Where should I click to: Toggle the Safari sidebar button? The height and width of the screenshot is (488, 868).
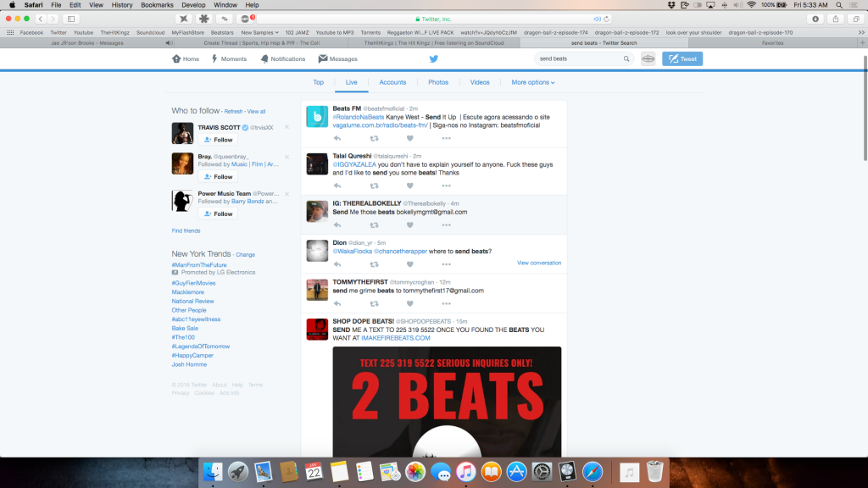pyautogui.click(x=71, y=19)
